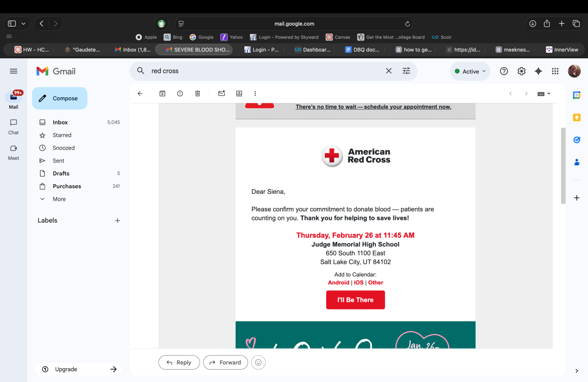Switch to the DBQ doc... tab
The image size is (588, 382).
[362, 50]
